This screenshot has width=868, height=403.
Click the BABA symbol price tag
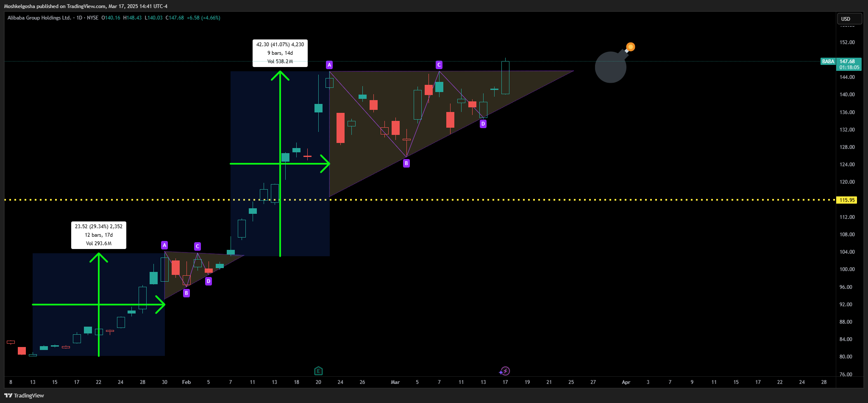(x=828, y=62)
